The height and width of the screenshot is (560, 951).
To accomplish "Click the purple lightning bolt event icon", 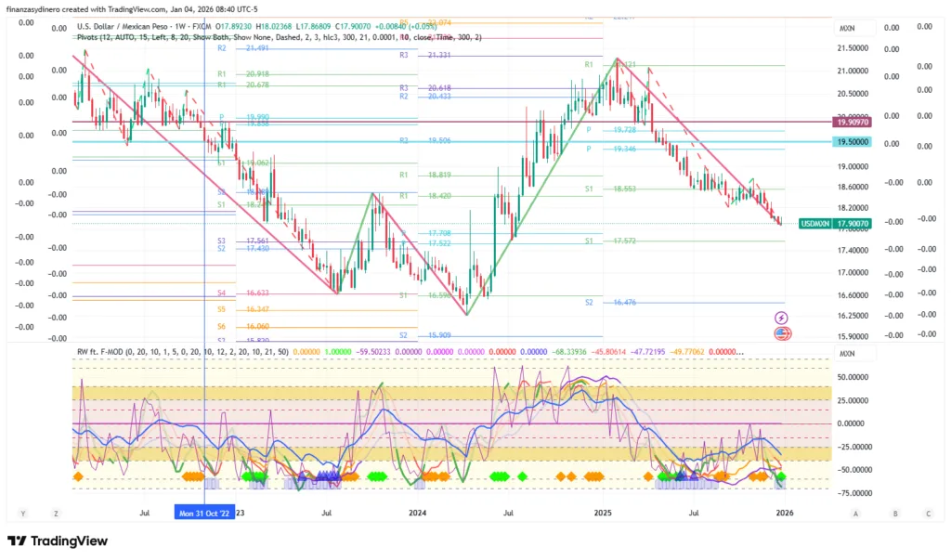I will (x=781, y=318).
